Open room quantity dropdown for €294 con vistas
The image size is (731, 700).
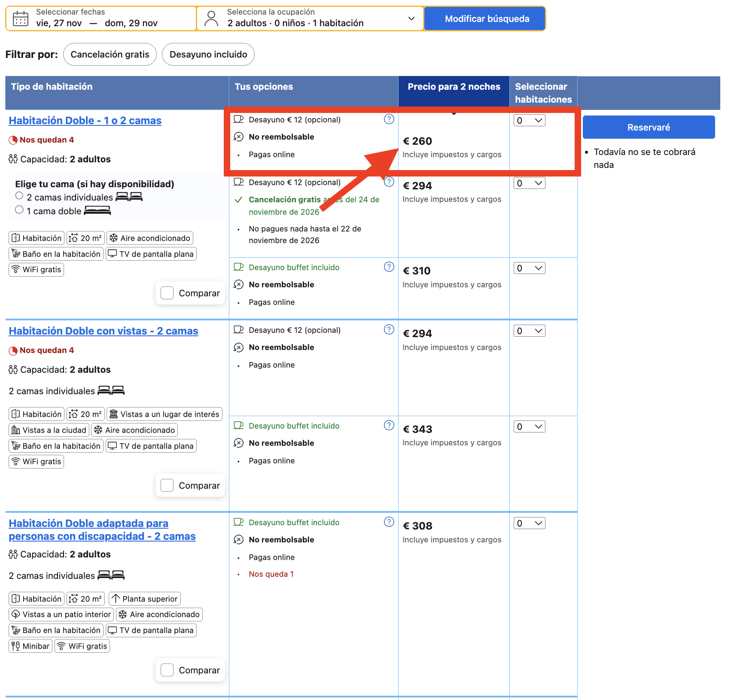point(530,331)
